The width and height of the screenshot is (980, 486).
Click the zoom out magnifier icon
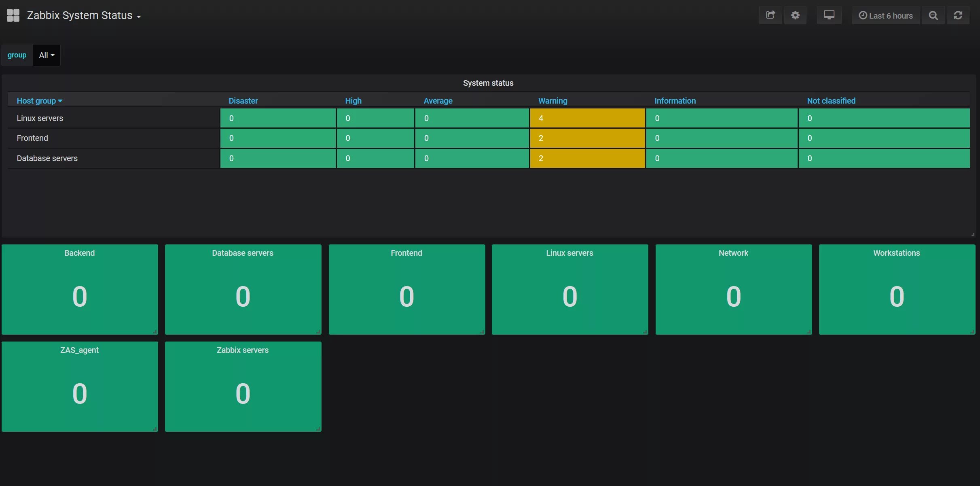click(x=933, y=15)
